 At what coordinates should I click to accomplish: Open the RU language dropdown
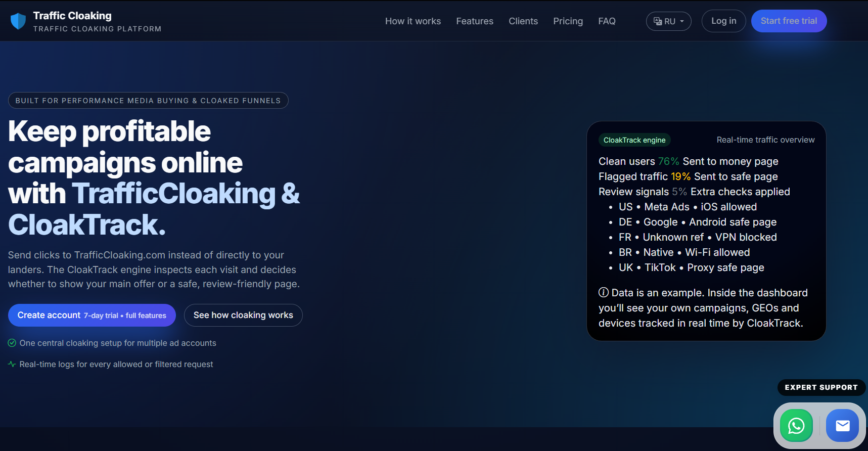[668, 21]
